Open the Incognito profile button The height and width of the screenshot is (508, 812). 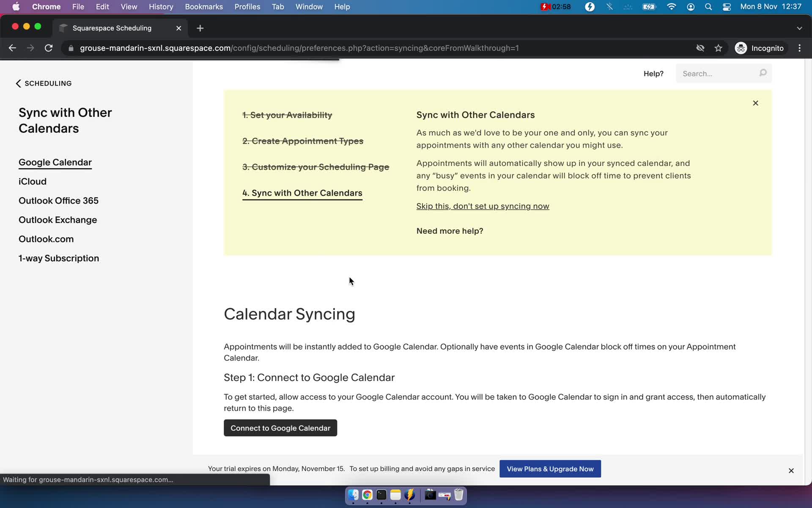pyautogui.click(x=759, y=48)
